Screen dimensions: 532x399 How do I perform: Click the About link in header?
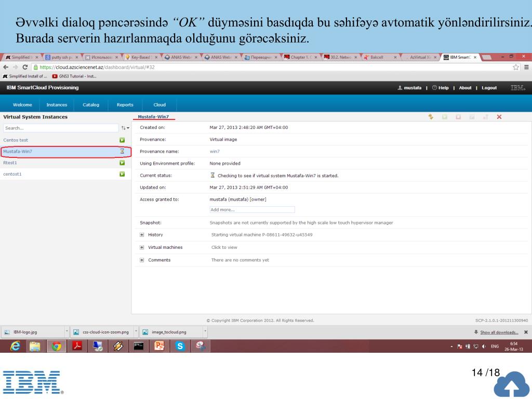click(465, 88)
